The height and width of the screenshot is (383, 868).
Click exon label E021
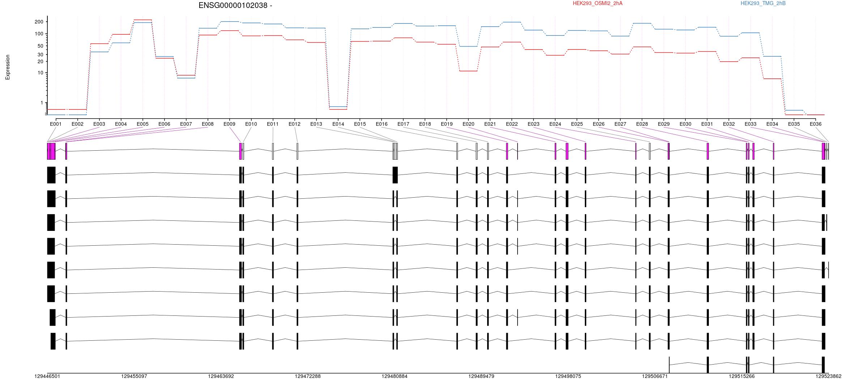tap(490, 124)
